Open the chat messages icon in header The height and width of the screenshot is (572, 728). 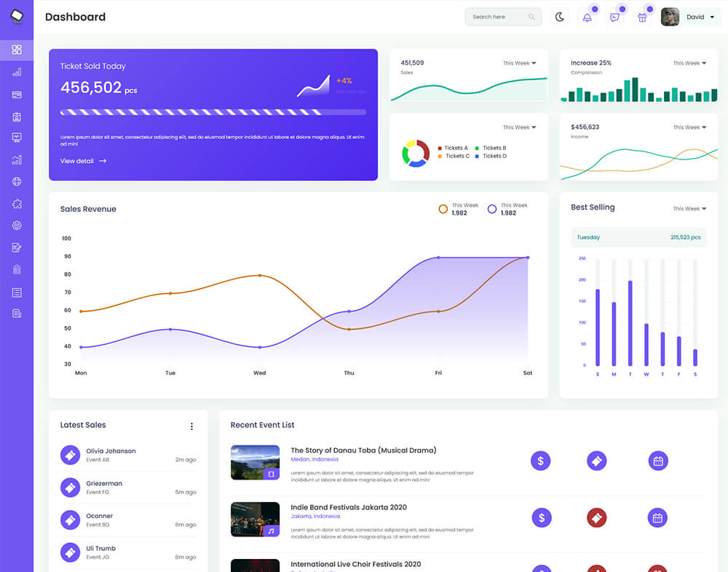coord(614,17)
